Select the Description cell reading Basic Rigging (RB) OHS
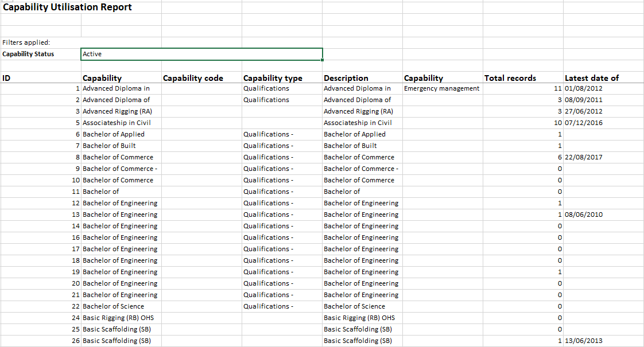This screenshot has height=347, width=644. point(359,318)
